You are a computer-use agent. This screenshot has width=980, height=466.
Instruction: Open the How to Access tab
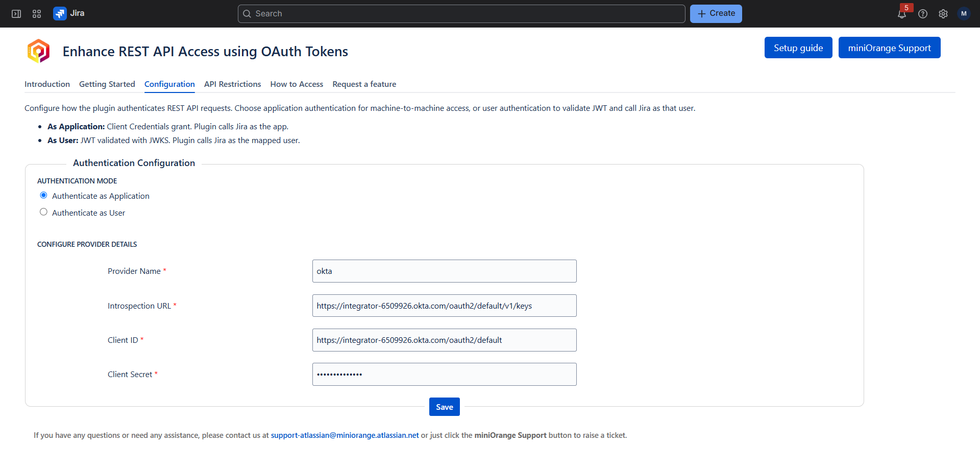coord(297,84)
